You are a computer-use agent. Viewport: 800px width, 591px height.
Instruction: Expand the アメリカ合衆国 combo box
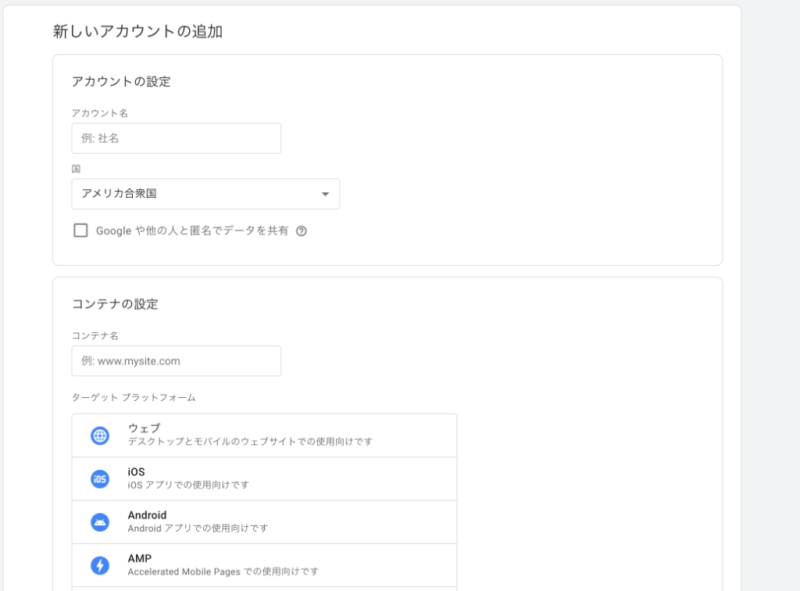tap(205, 193)
